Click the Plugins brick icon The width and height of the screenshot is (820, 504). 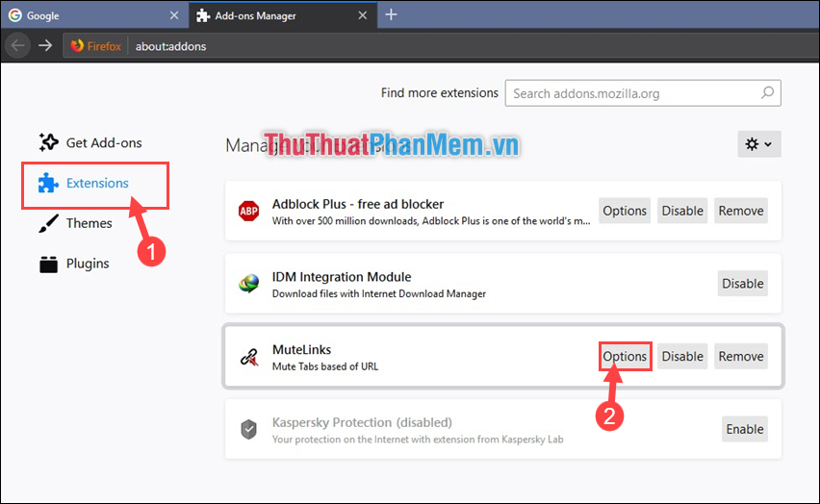pos(48,265)
